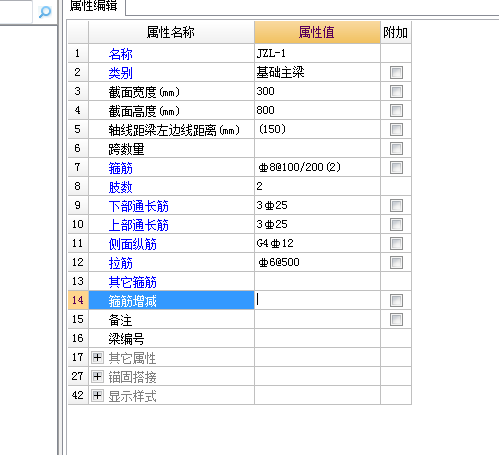
Task: Click the 下部通长筋 value cell
Action: click(x=317, y=205)
